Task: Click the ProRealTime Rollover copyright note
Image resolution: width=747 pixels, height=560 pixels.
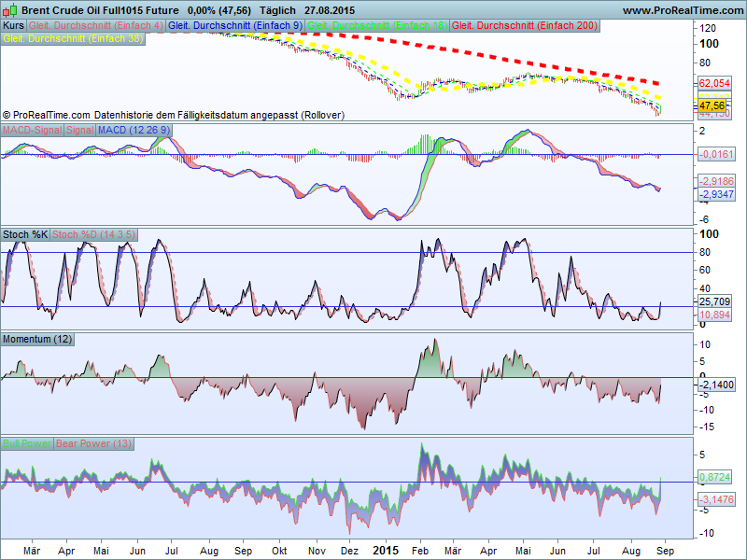Action: point(174,115)
